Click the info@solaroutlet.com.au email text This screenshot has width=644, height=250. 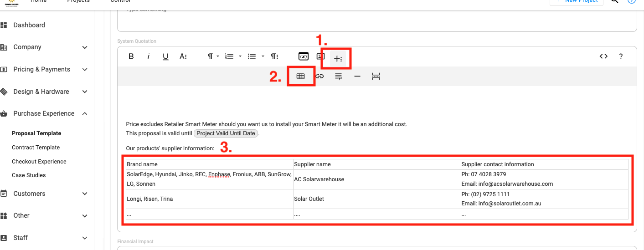[x=510, y=204]
